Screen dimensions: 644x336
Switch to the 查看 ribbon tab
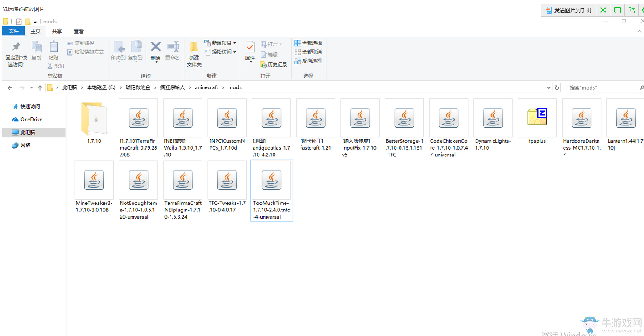[79, 31]
